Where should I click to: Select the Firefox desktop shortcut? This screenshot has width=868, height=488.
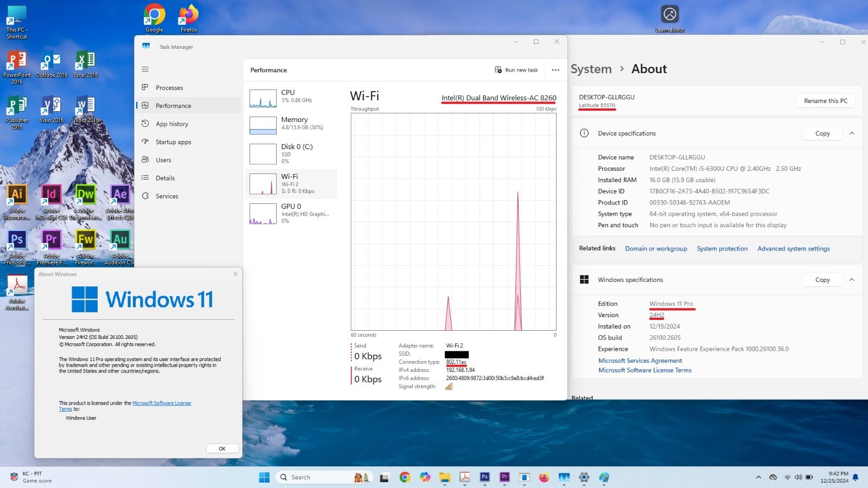(x=189, y=19)
